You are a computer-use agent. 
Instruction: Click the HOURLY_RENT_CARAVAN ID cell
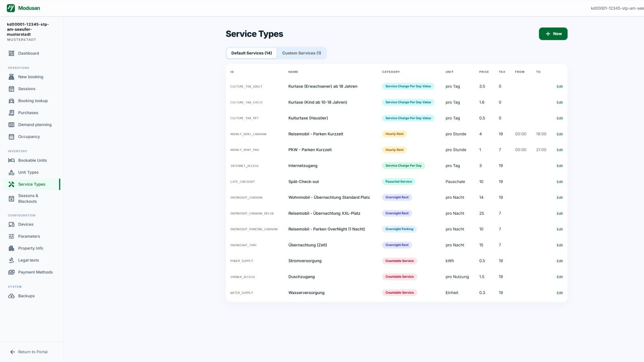point(248,134)
